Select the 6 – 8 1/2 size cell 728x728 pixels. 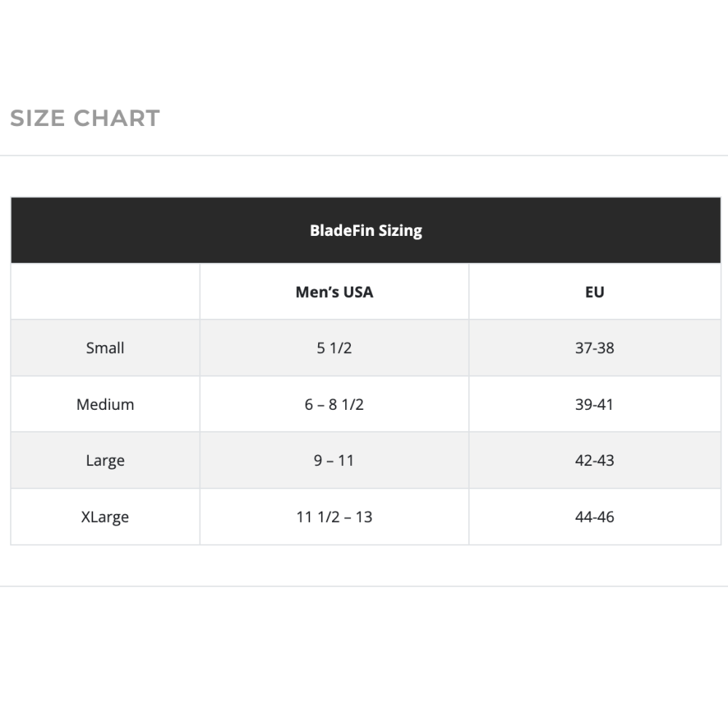point(334,404)
